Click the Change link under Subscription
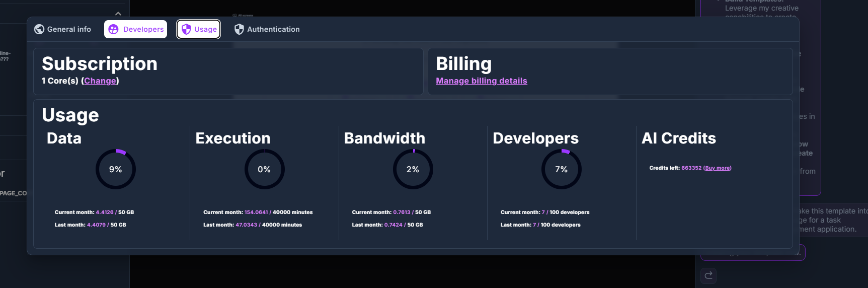 [100, 81]
